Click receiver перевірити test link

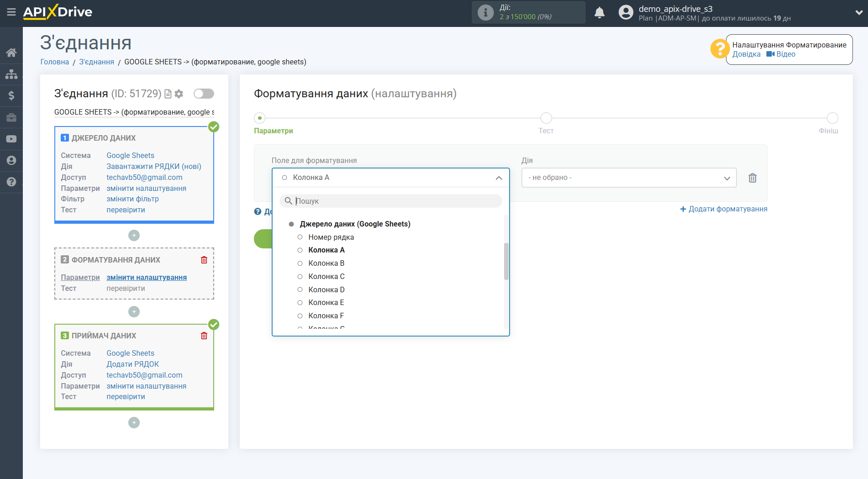[126, 396]
